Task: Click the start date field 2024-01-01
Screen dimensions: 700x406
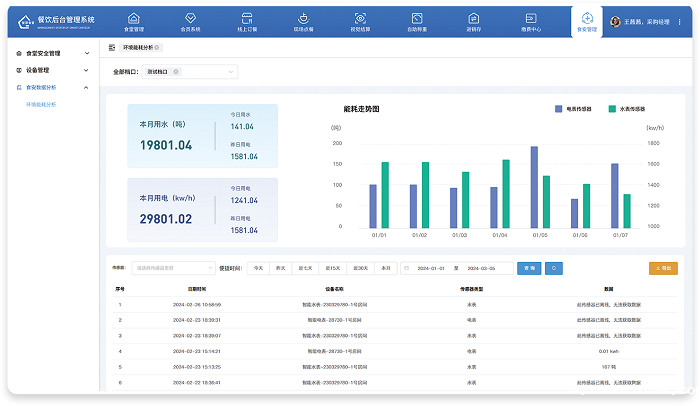Action: tap(430, 268)
